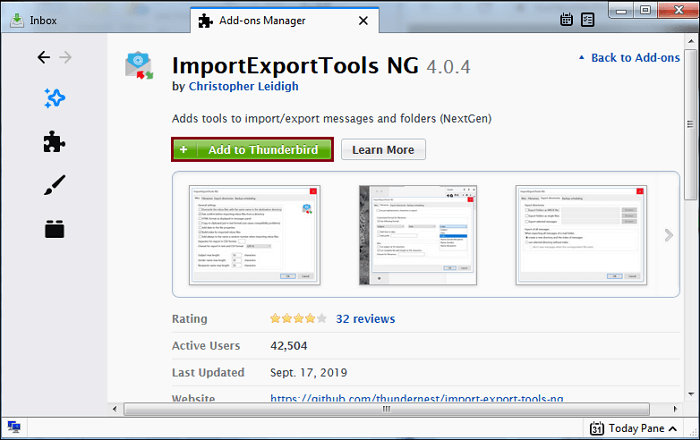Open the third export directories screenshot thumbnail

coord(581,235)
